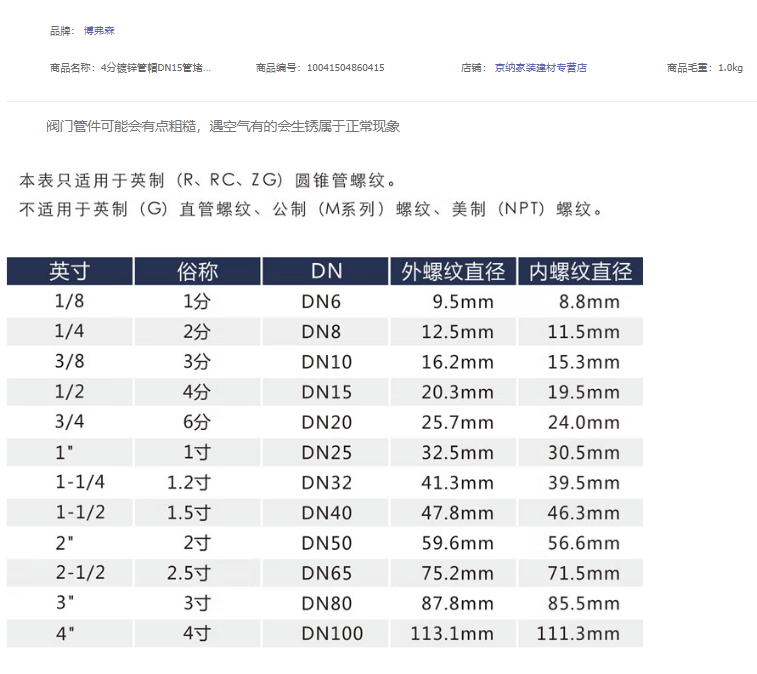Image resolution: width=757 pixels, height=674 pixels.
Task: Click the DN25 cell
Action: [327, 453]
